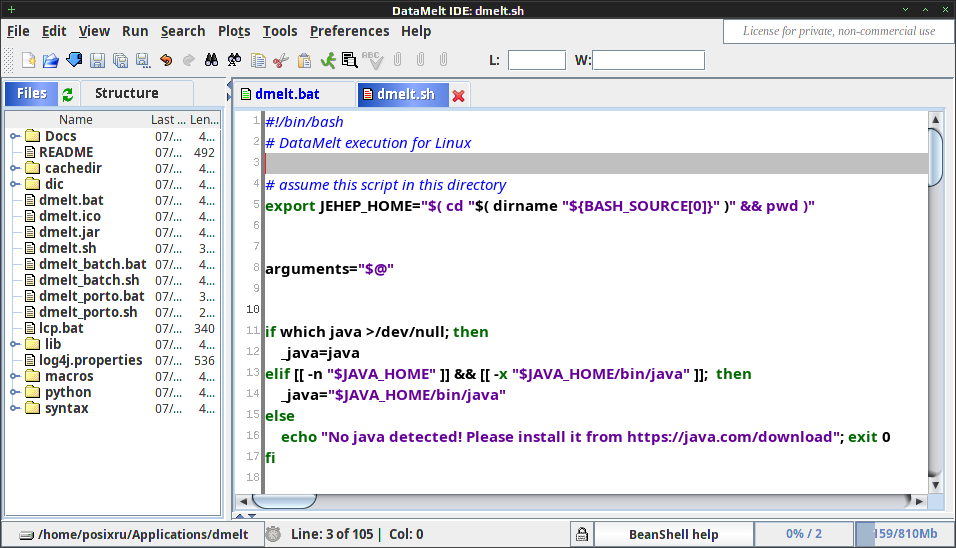This screenshot has width=956, height=548.
Task: Expand the lib folder
Action: pyautogui.click(x=14, y=344)
